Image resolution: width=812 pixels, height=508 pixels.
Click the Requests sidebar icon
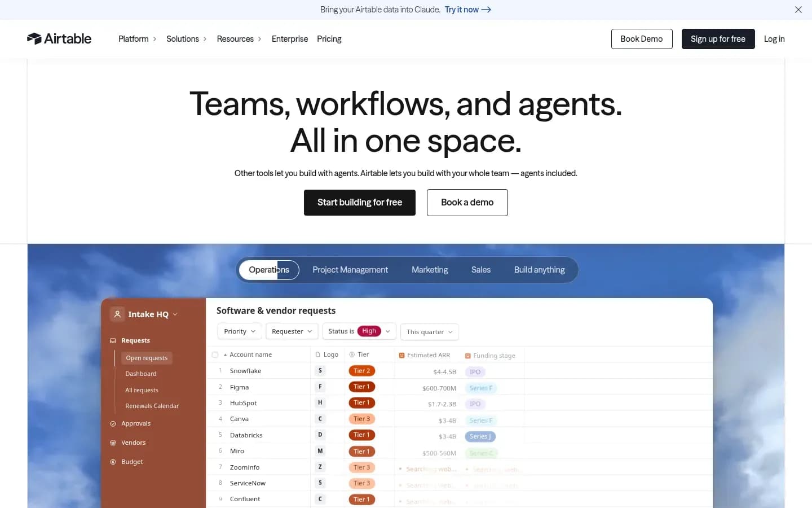pos(113,340)
